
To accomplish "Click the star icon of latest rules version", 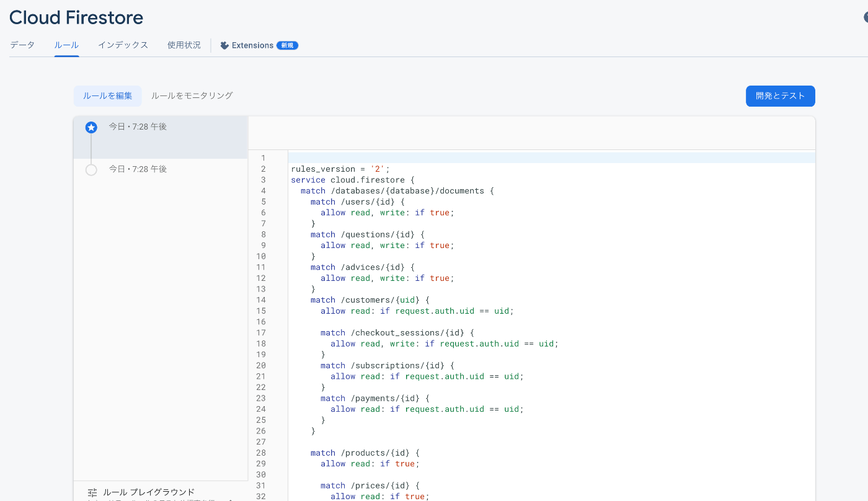I will click(x=91, y=128).
